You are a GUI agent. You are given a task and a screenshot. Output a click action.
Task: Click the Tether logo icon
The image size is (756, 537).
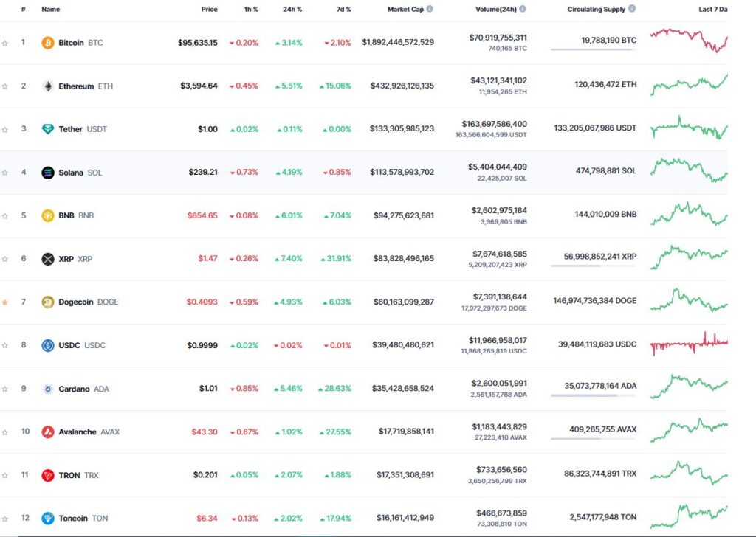pos(48,129)
